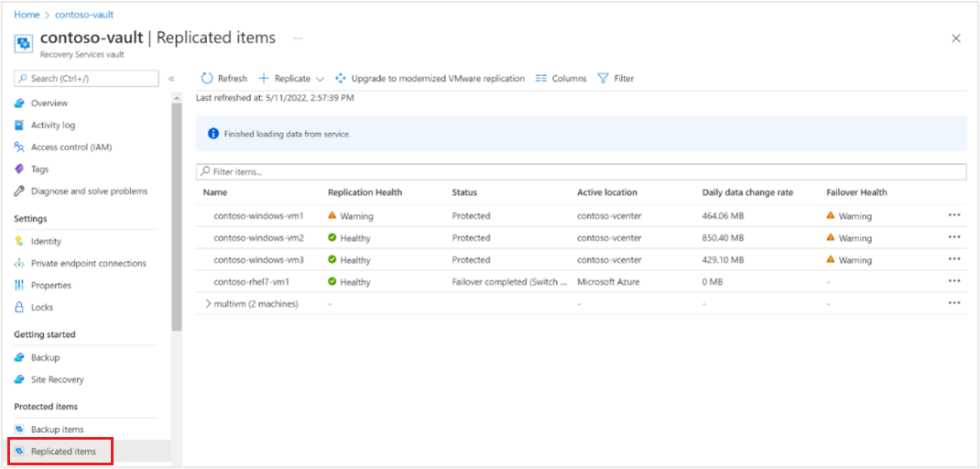Click the Filter items text field
This screenshot has height=469, width=980.
tap(581, 171)
